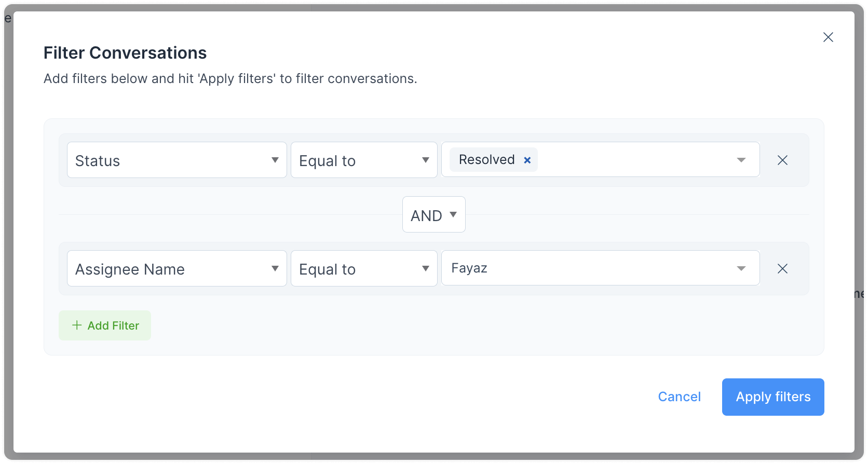Click the Resolved tag label
The width and height of the screenshot is (868, 464).
(487, 160)
